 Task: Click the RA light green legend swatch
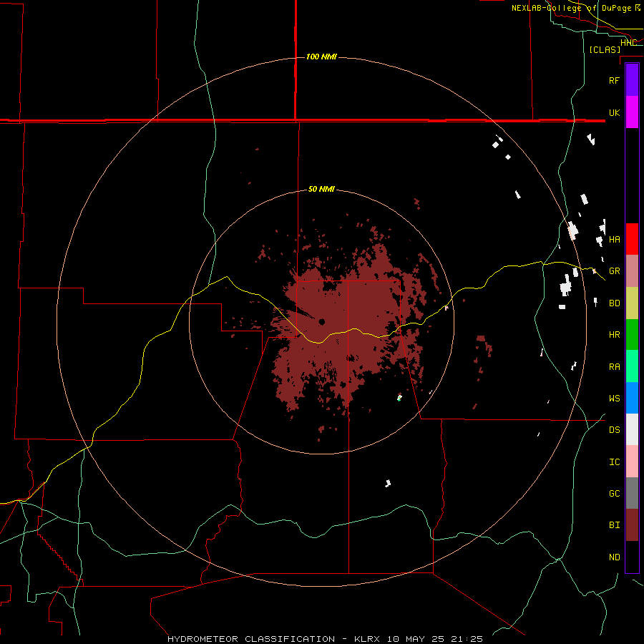click(x=632, y=366)
